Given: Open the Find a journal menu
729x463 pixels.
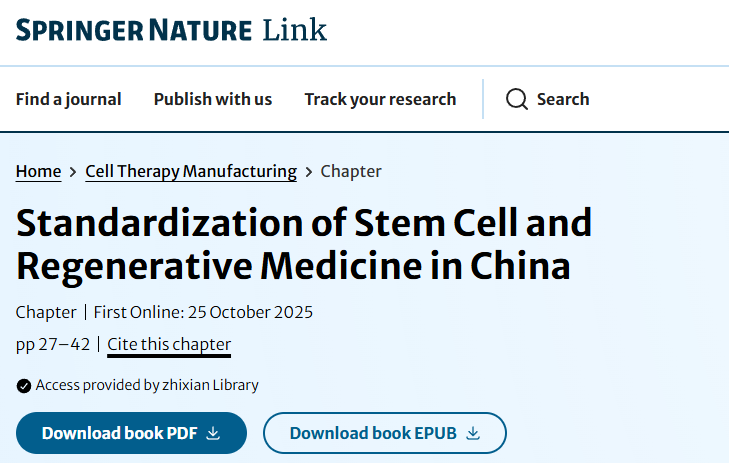Looking at the screenshot, I should pyautogui.click(x=68, y=99).
